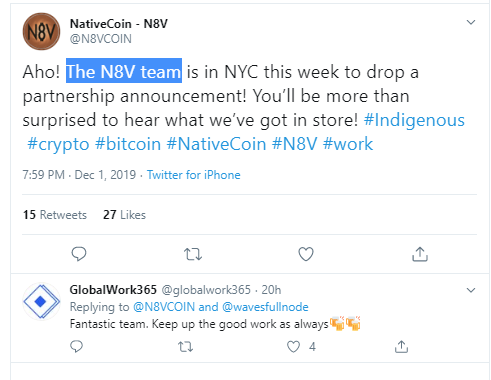Screen dimensions: 491x380
Task: Retweet the NativeCoin main tweet
Action: [x=193, y=254]
